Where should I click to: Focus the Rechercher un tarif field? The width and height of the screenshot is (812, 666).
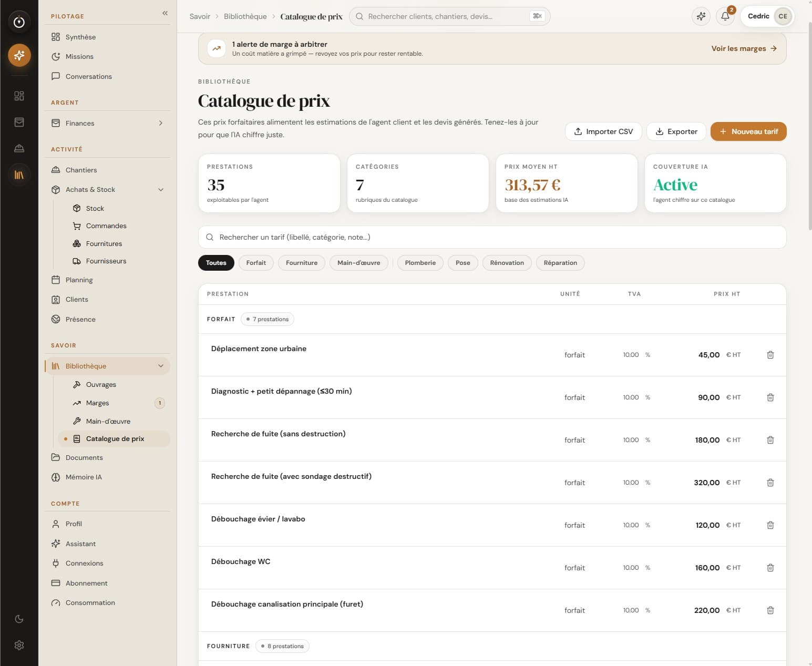point(492,237)
